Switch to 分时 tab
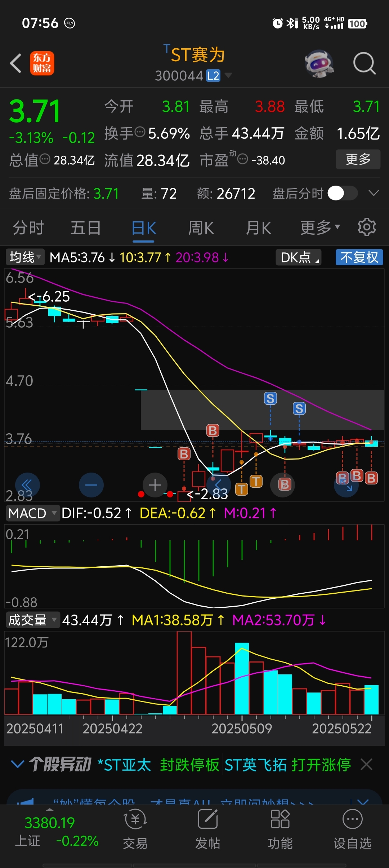Image resolution: width=389 pixels, height=868 pixels. [x=28, y=228]
